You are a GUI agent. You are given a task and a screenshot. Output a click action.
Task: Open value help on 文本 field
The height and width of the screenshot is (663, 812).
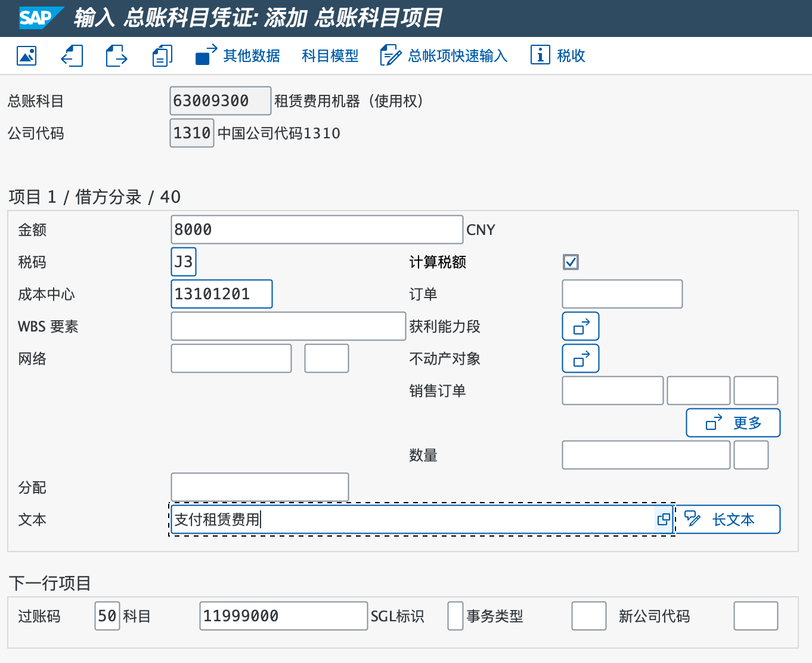[663, 519]
